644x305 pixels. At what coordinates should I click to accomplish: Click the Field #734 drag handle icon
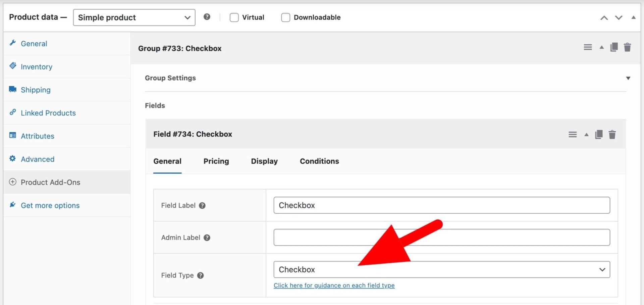(573, 135)
